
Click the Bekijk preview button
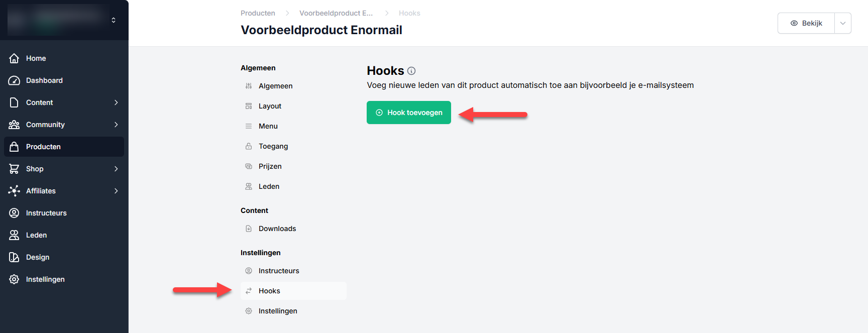click(x=806, y=23)
